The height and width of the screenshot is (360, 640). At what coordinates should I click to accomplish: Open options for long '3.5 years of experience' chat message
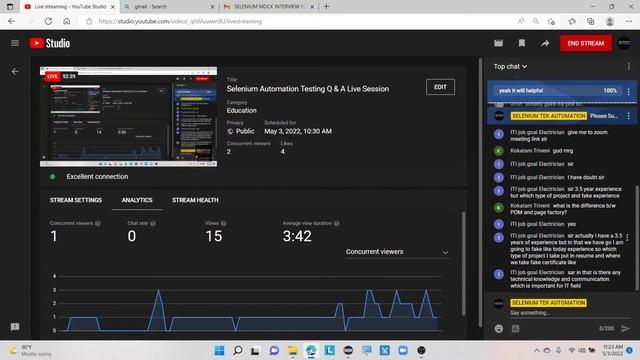(627, 237)
